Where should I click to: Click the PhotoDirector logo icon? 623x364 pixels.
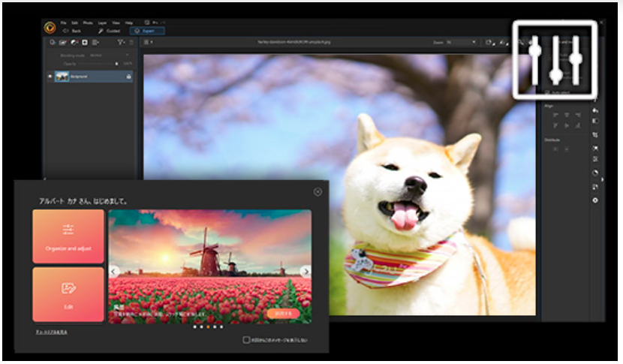(x=50, y=27)
